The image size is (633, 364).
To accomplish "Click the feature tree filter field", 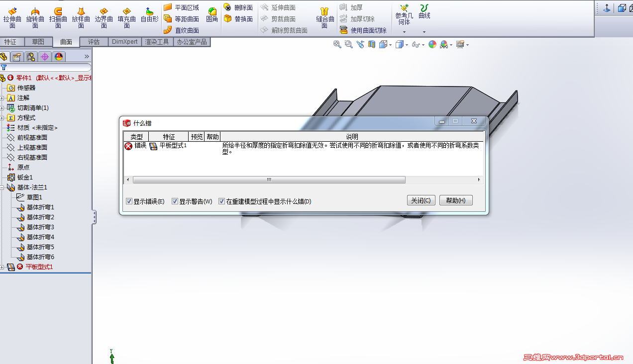I will (46, 67).
